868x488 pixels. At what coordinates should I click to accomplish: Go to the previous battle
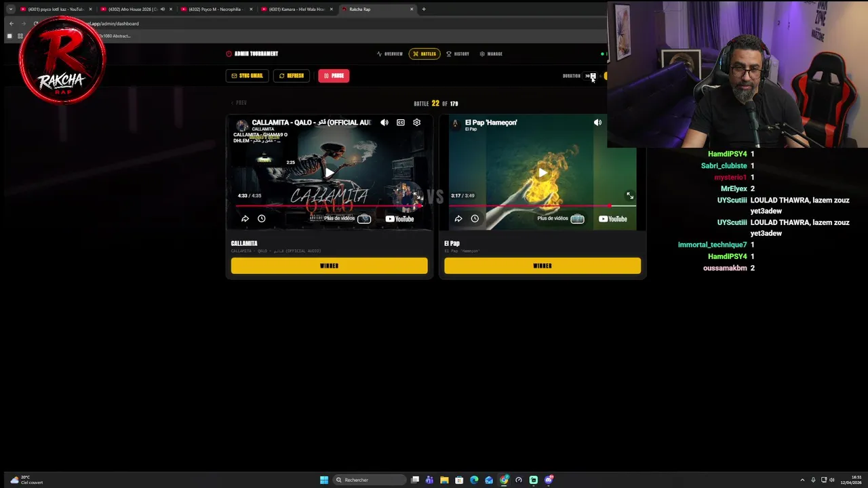(x=239, y=102)
